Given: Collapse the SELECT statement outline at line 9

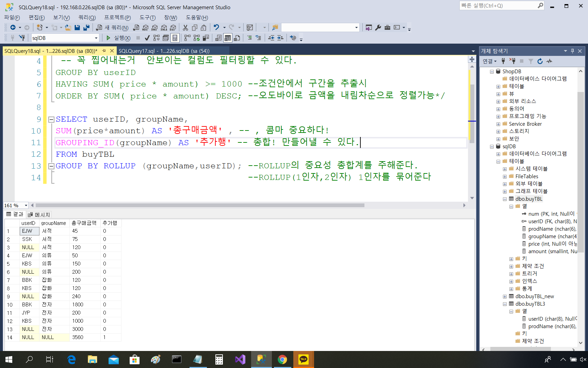Looking at the screenshot, I should [51, 120].
